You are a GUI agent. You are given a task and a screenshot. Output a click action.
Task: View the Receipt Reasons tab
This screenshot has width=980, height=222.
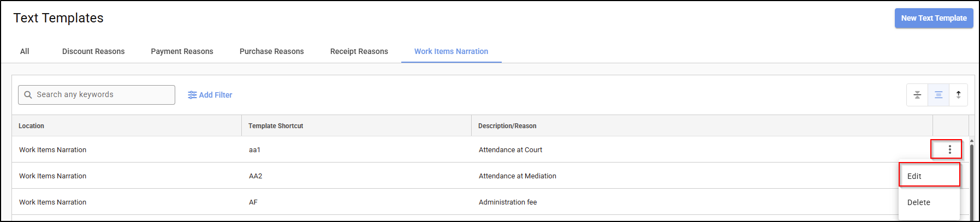point(359,51)
